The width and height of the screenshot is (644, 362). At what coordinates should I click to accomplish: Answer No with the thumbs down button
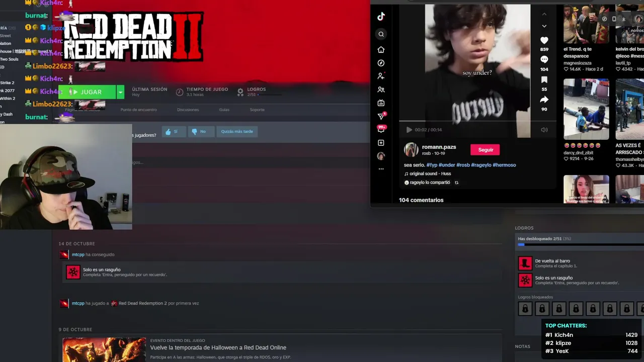pyautogui.click(x=200, y=131)
